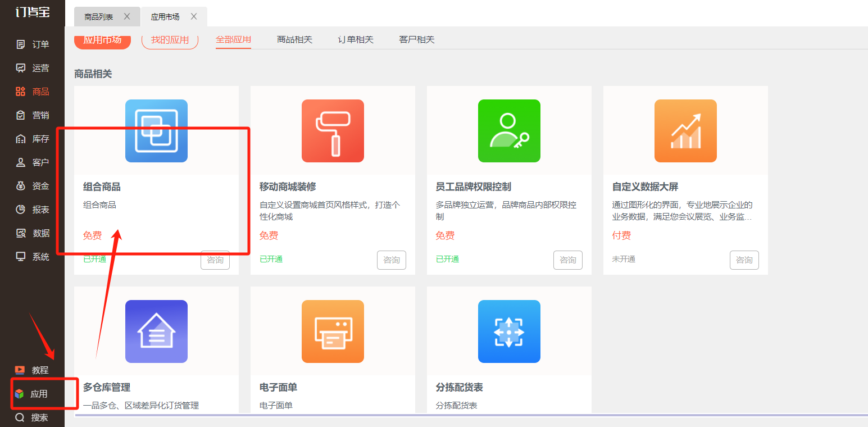This screenshot has width=868, height=427.
Task: Click the 移动商城装修 paint roller icon
Action: pos(333,131)
